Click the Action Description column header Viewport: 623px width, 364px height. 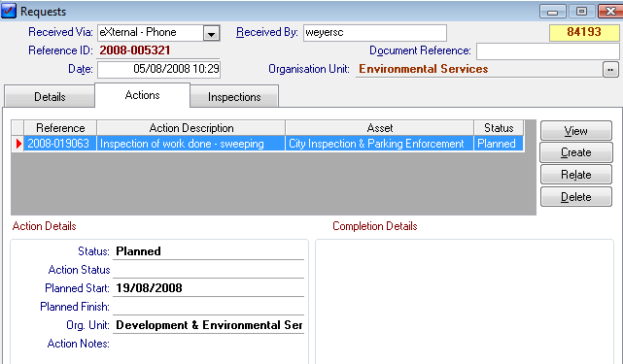tap(191, 128)
